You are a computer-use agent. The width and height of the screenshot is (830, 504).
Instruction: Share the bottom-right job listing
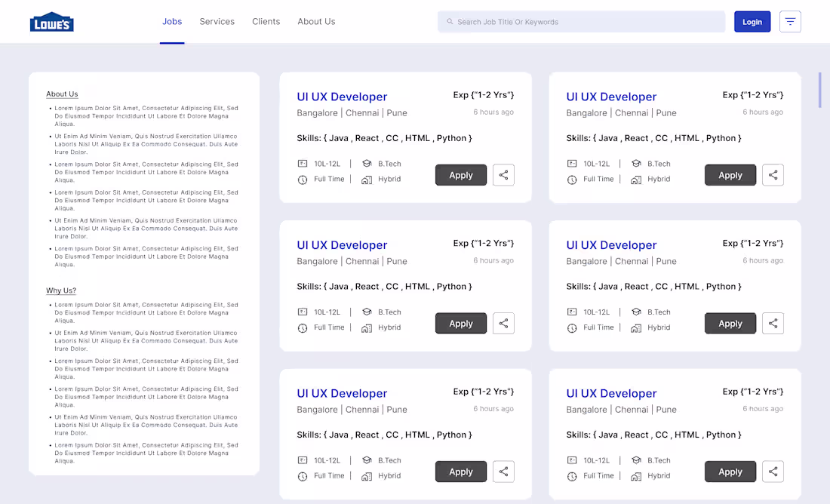773,471
